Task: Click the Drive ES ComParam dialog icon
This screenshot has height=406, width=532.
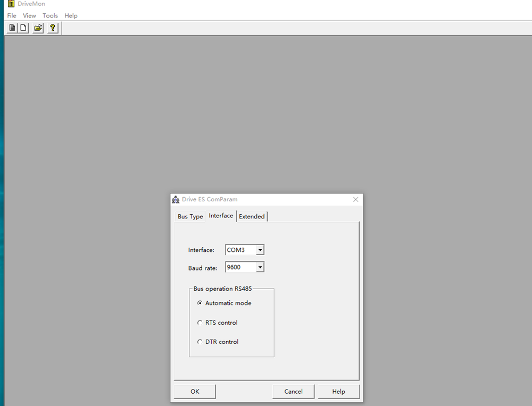Action: coord(176,199)
